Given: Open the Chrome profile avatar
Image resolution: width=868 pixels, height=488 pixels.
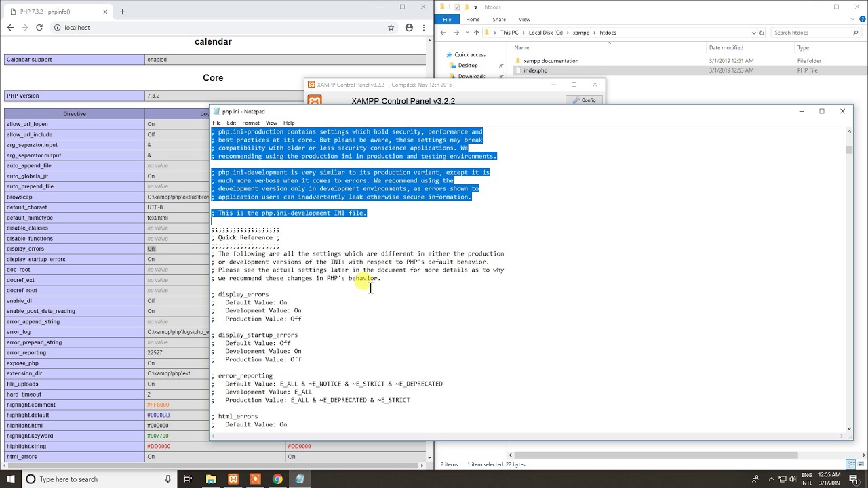Looking at the screenshot, I should click(x=409, y=28).
